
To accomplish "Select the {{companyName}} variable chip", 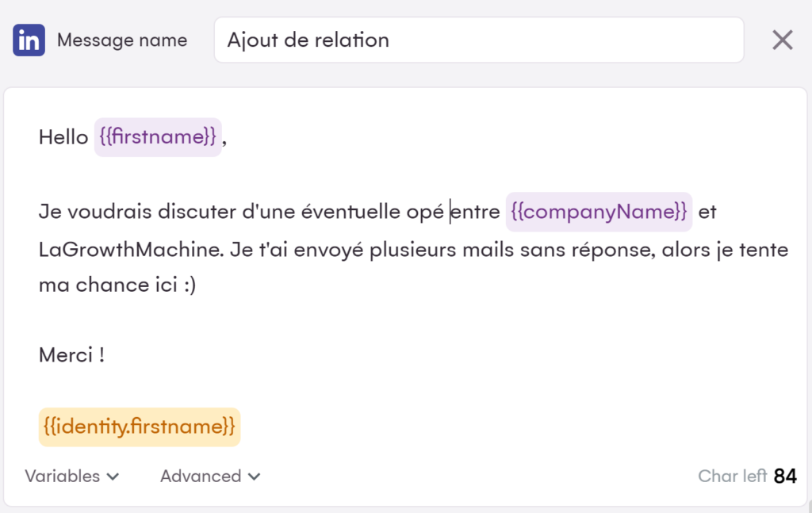I will pyautogui.click(x=599, y=212).
